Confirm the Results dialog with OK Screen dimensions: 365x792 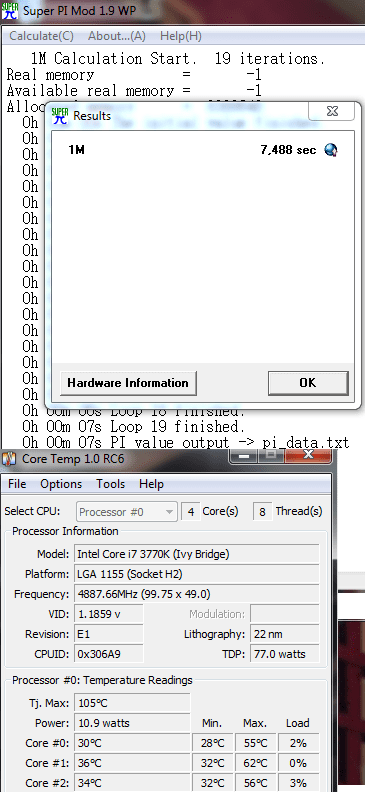tap(308, 383)
